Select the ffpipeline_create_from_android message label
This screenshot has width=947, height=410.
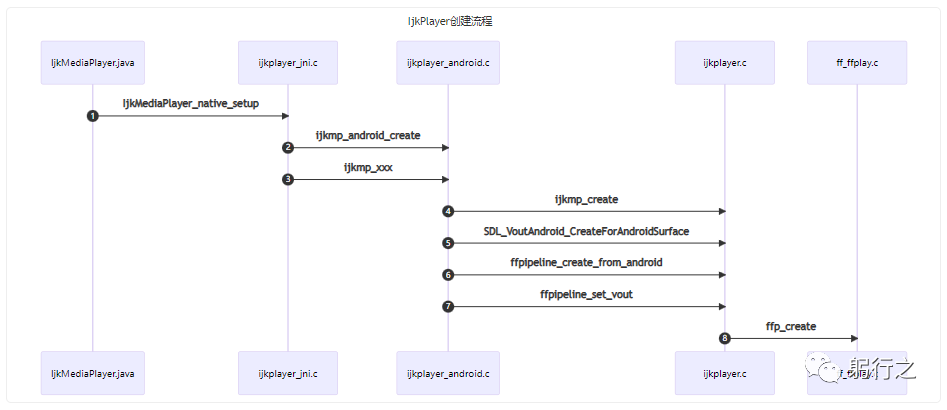point(586,262)
